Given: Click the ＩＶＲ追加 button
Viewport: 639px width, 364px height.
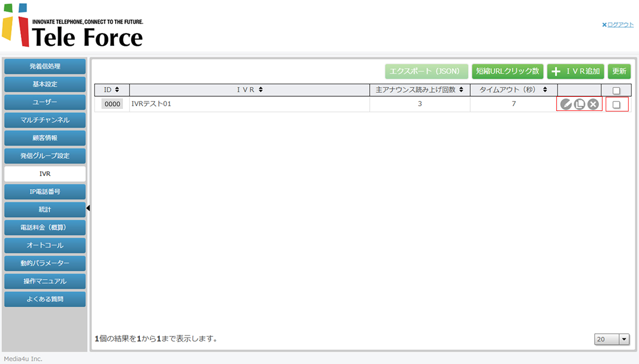Looking at the screenshot, I should pyautogui.click(x=575, y=71).
